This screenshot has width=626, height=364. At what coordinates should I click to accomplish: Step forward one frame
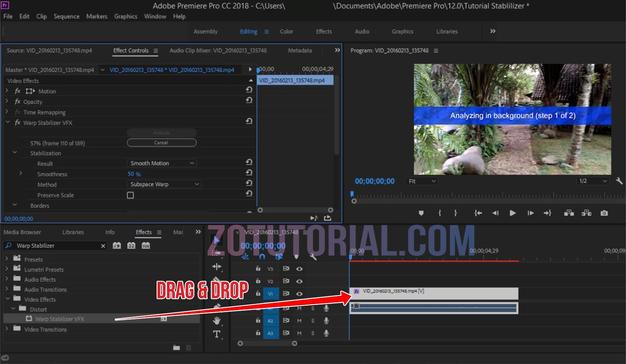coord(531,213)
